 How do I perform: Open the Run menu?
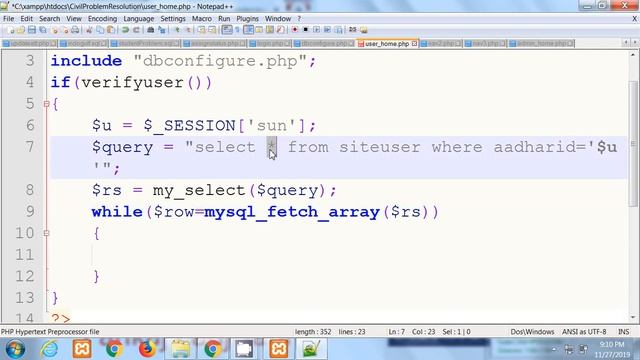224,19
